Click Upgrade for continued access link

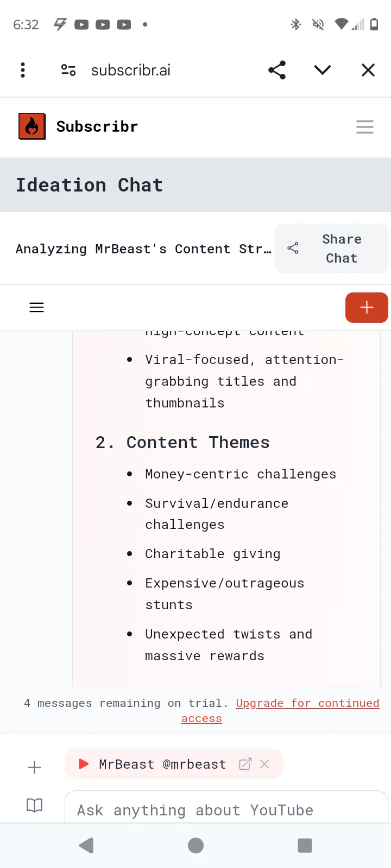(x=307, y=704)
